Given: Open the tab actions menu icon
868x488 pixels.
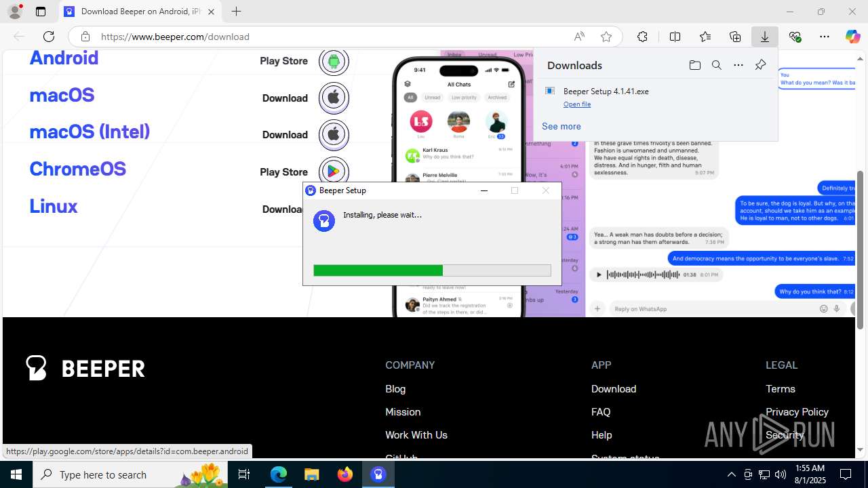Looking at the screenshot, I should pyautogui.click(x=41, y=12).
